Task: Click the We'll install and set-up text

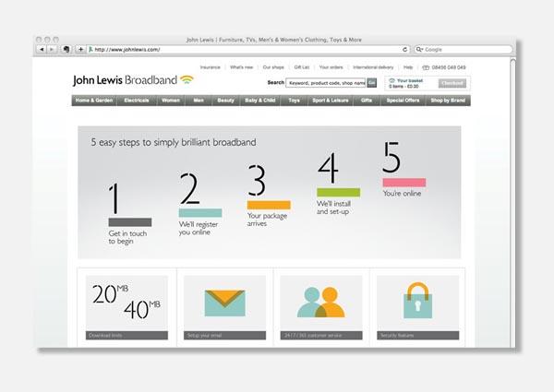Action: [x=333, y=208]
